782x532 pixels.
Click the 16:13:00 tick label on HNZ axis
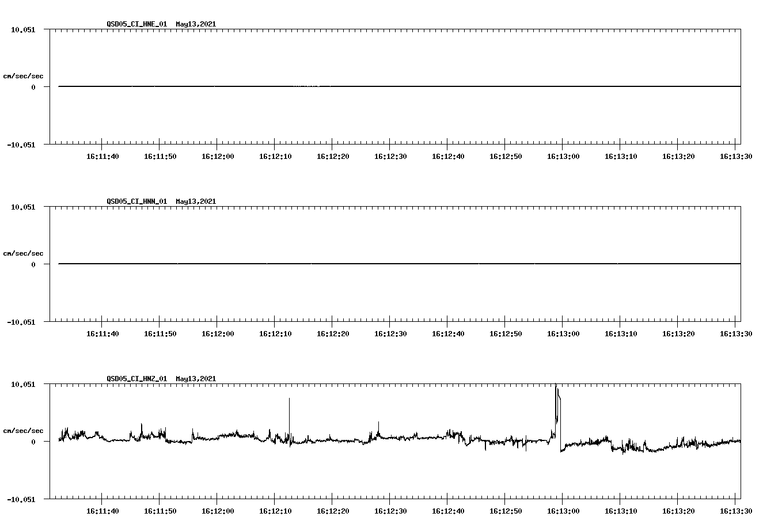pos(563,510)
